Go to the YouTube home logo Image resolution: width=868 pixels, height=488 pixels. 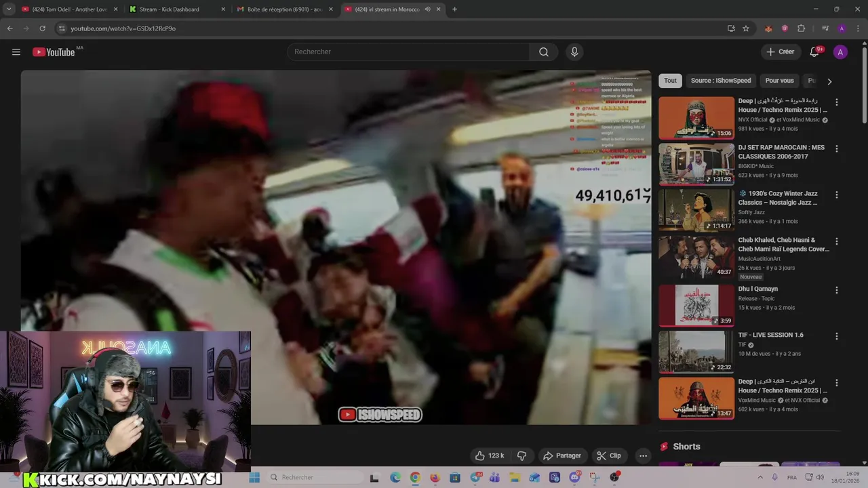click(54, 52)
